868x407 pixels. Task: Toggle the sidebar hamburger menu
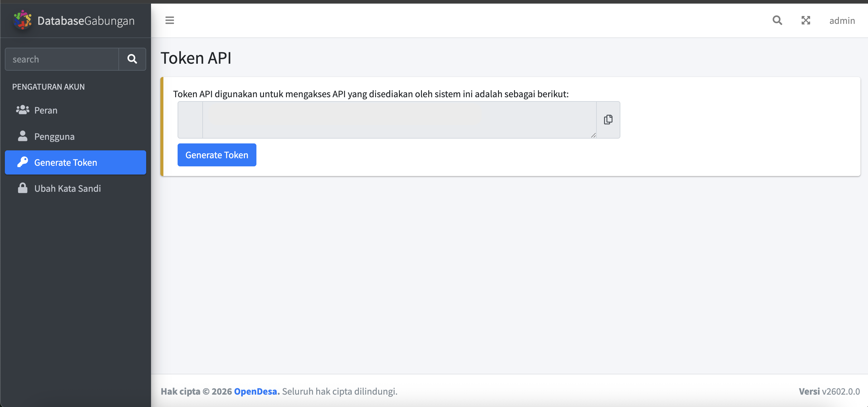(169, 20)
